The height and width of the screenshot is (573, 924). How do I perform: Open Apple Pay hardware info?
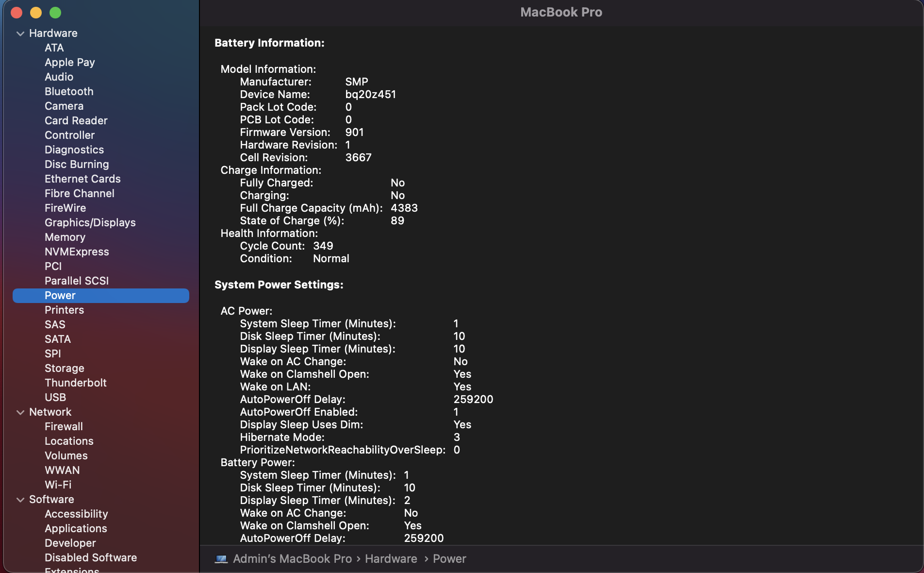click(x=70, y=62)
